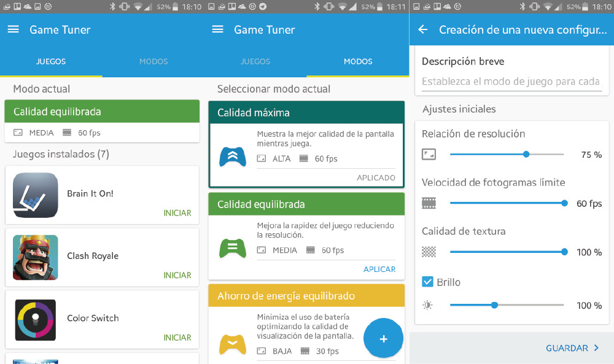
Task: Switch to the MODOS tab in the Juegos screen
Action: (153, 61)
